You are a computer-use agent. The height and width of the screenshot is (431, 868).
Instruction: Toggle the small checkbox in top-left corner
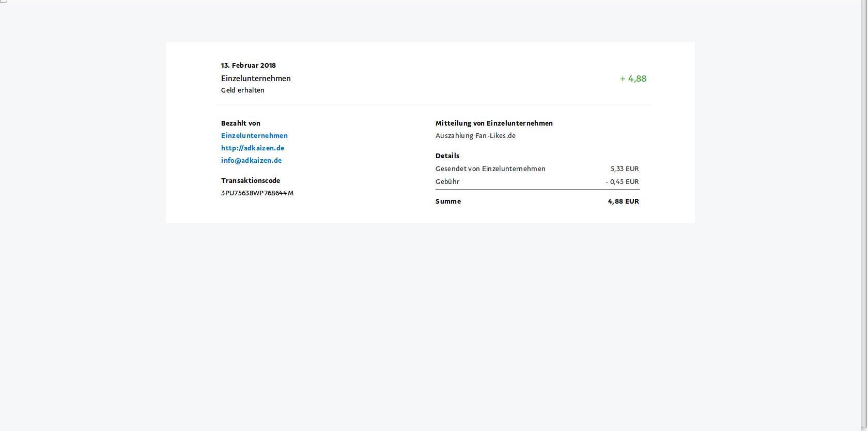(x=3, y=1)
